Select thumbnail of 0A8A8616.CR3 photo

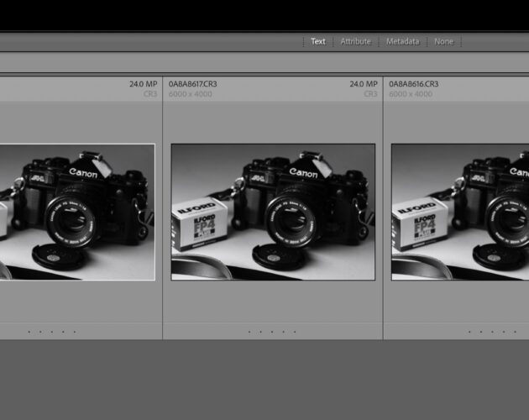click(460, 212)
